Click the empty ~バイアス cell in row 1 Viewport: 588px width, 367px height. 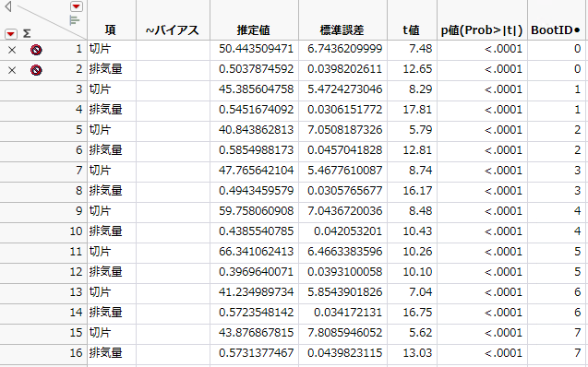click(x=173, y=50)
